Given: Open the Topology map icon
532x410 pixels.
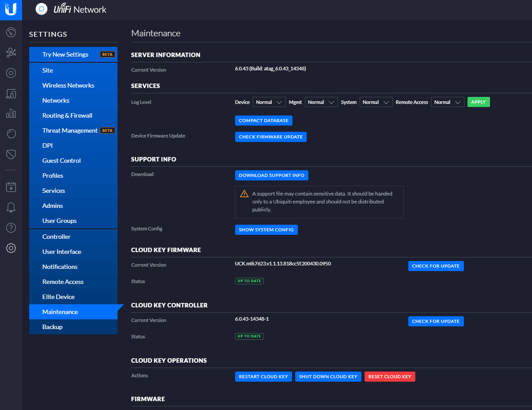Looking at the screenshot, I should pyautogui.click(x=11, y=53).
